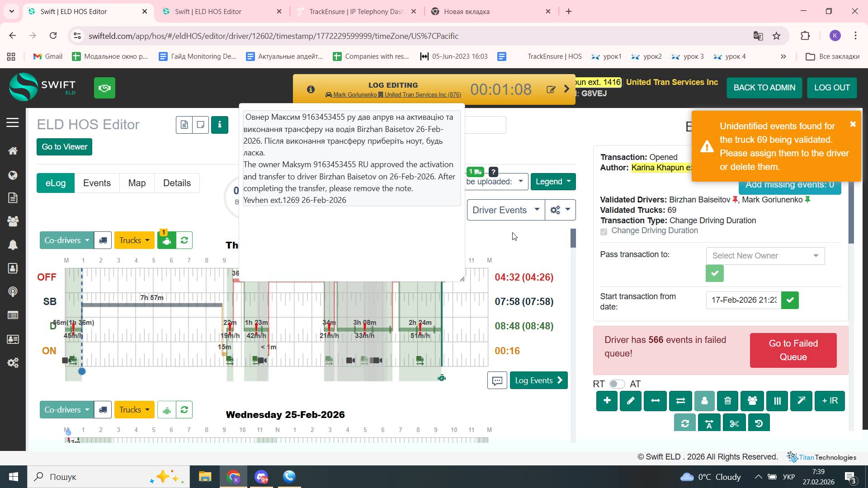Open the Windows Viber phone icon in taskbar
868x488 pixels.
click(289, 477)
